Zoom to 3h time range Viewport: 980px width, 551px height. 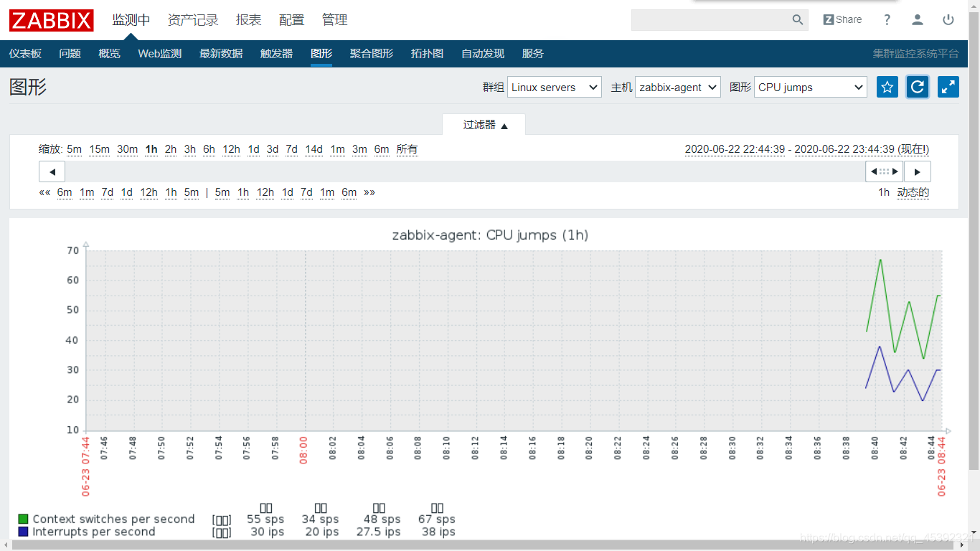189,149
